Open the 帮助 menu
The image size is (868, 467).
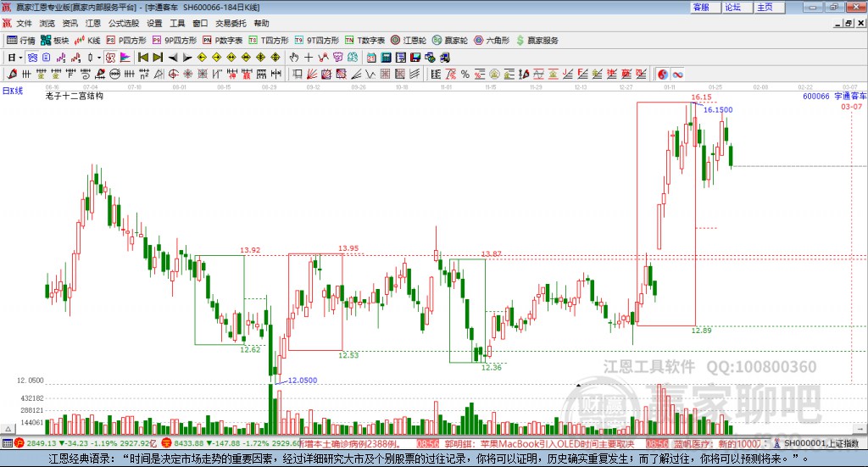(261, 23)
